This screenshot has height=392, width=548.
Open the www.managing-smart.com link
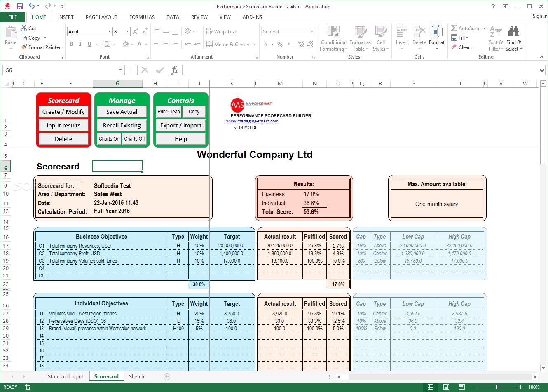pyautogui.click(x=252, y=121)
